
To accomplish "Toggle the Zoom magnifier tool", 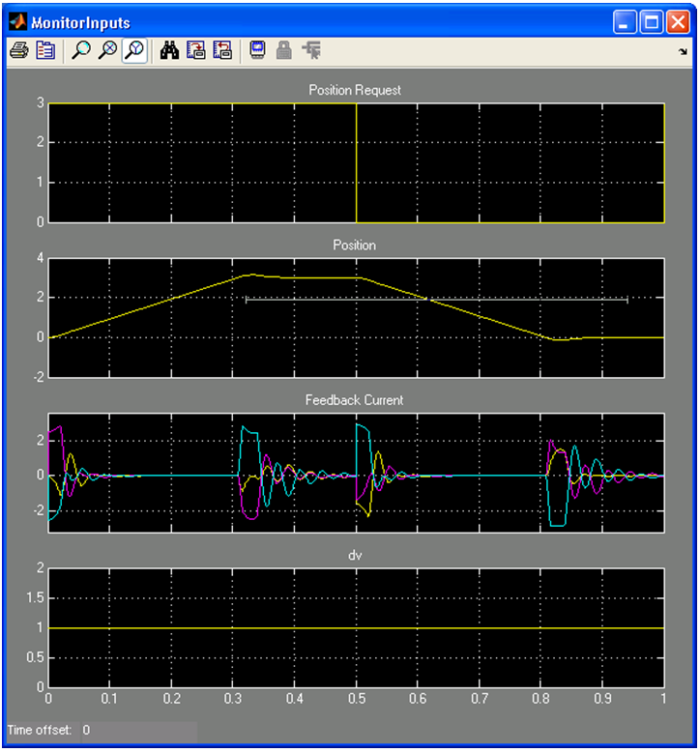I will 81,50.
